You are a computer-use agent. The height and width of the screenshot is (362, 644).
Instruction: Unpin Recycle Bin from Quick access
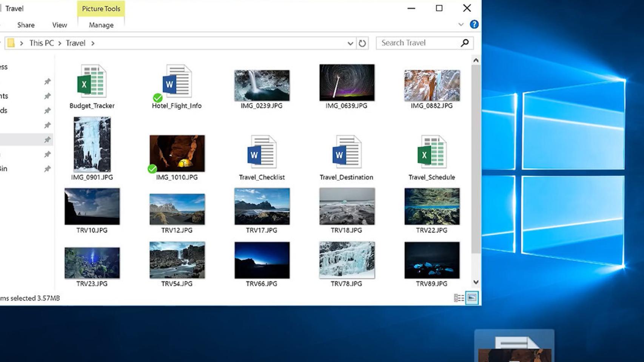tap(48, 169)
